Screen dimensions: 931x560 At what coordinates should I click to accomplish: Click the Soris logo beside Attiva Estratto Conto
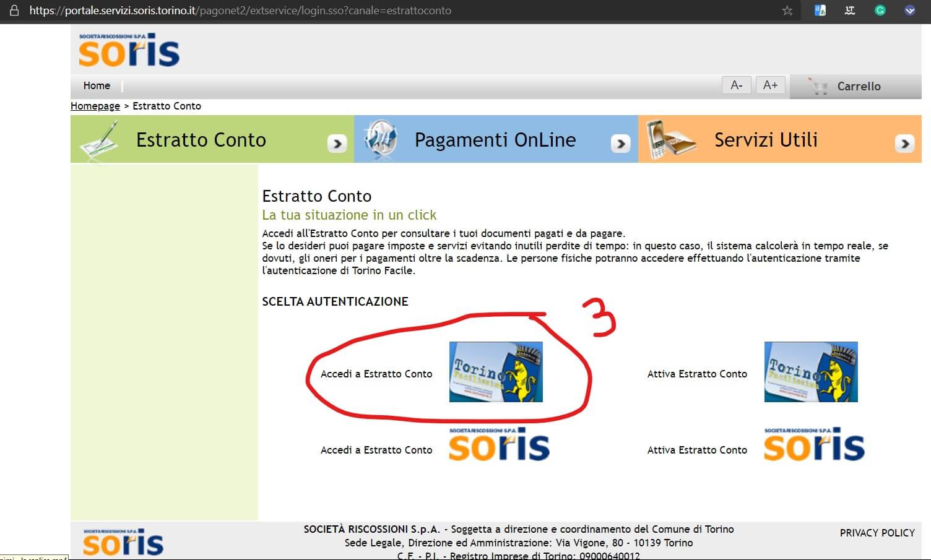click(x=813, y=445)
